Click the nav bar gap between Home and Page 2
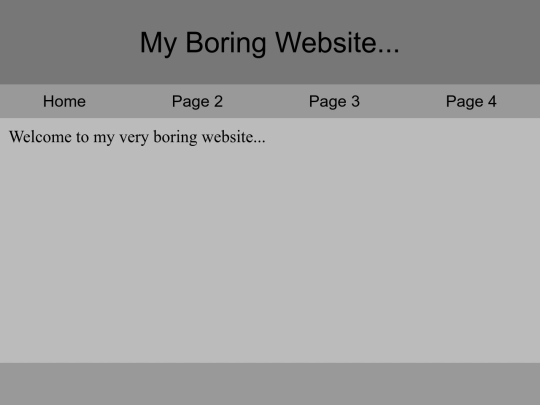 129,101
